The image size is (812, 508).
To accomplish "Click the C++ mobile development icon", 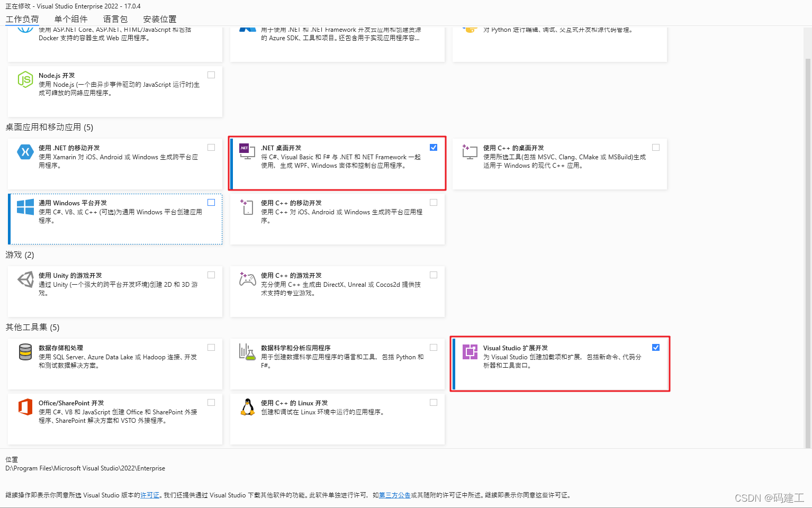I will pyautogui.click(x=247, y=207).
